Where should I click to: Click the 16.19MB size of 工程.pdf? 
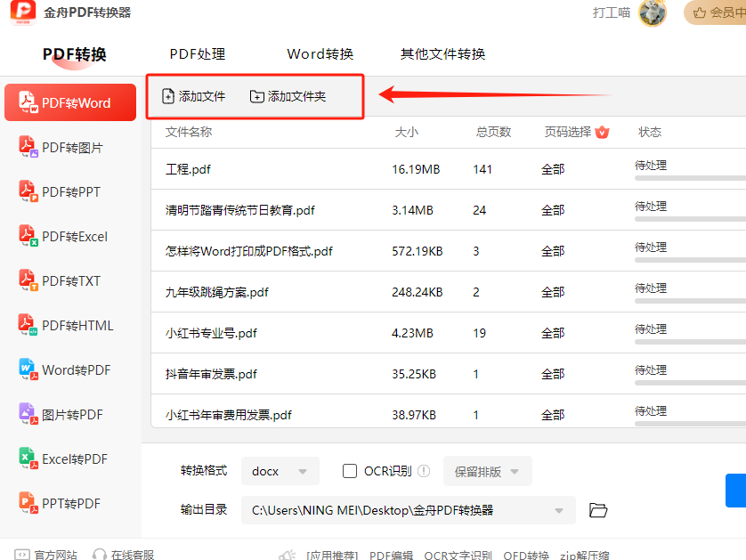coord(416,169)
